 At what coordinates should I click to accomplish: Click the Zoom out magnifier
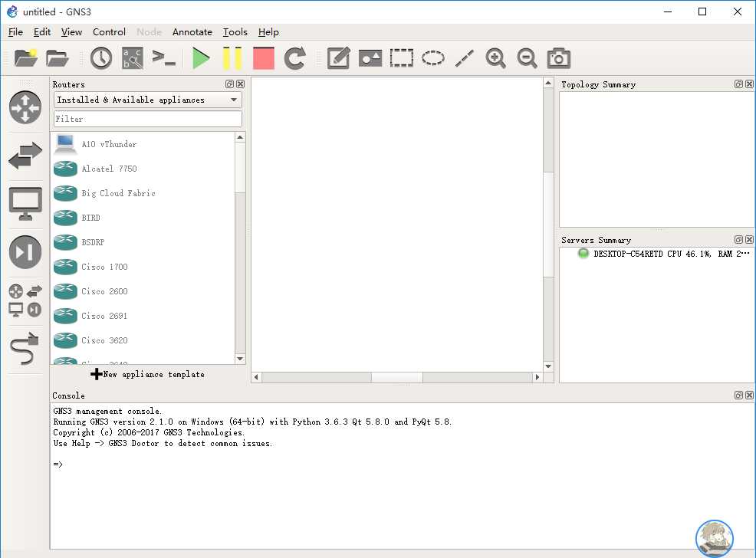[x=527, y=58]
